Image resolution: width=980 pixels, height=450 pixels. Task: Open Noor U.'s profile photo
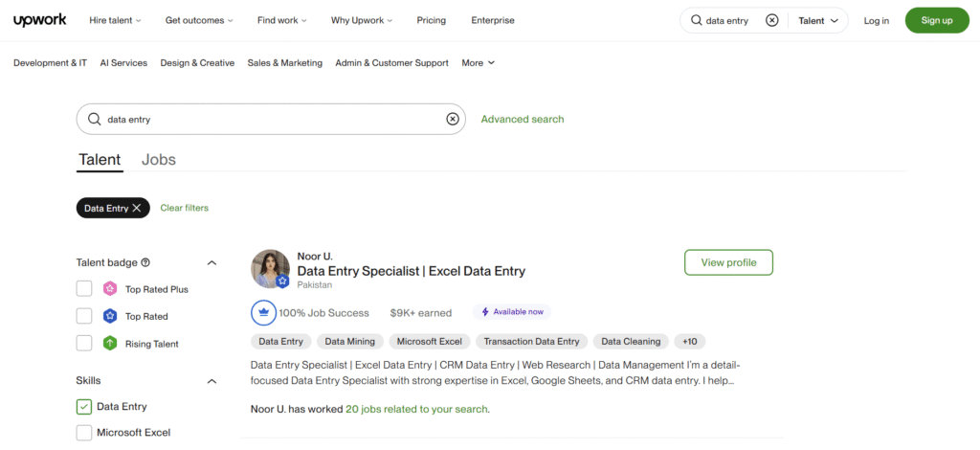tap(270, 269)
